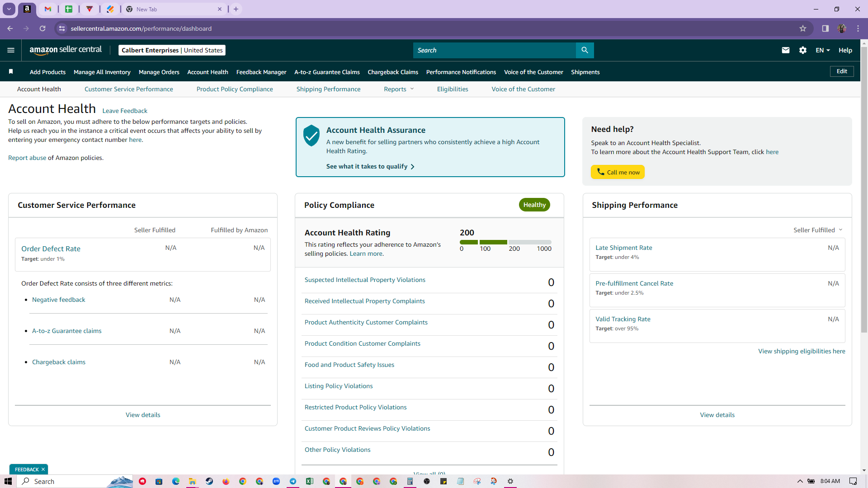Dismiss the FEEDBACK tab with its X

(43, 469)
